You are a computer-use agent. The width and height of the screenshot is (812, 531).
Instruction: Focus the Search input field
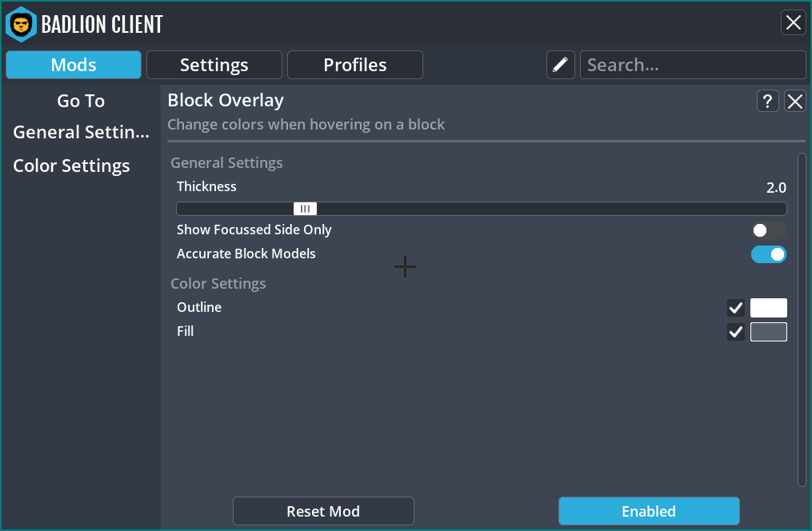[693, 65]
